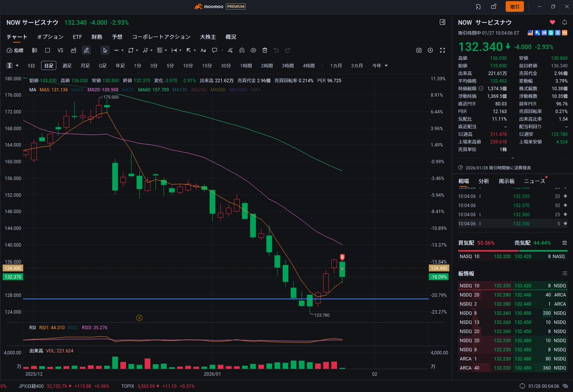Screen dimensions: 573x392
Task: Toggle the magnet snap mode
Action: (x=242, y=50)
